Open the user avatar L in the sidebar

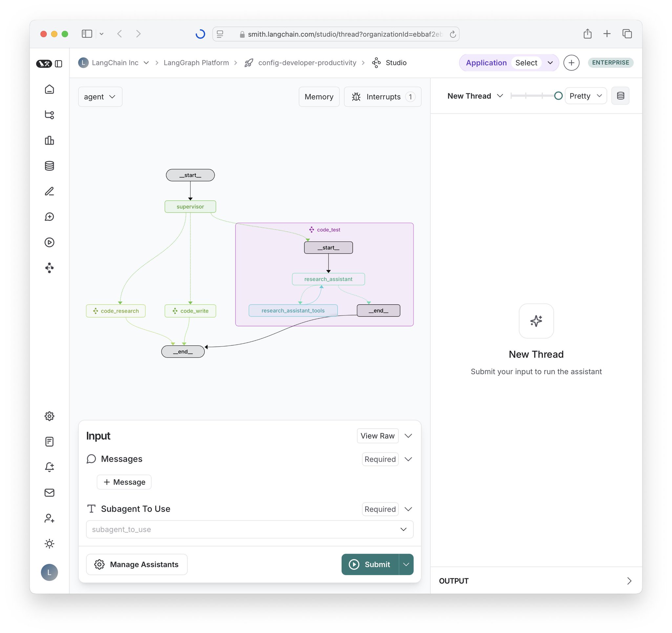coord(49,572)
